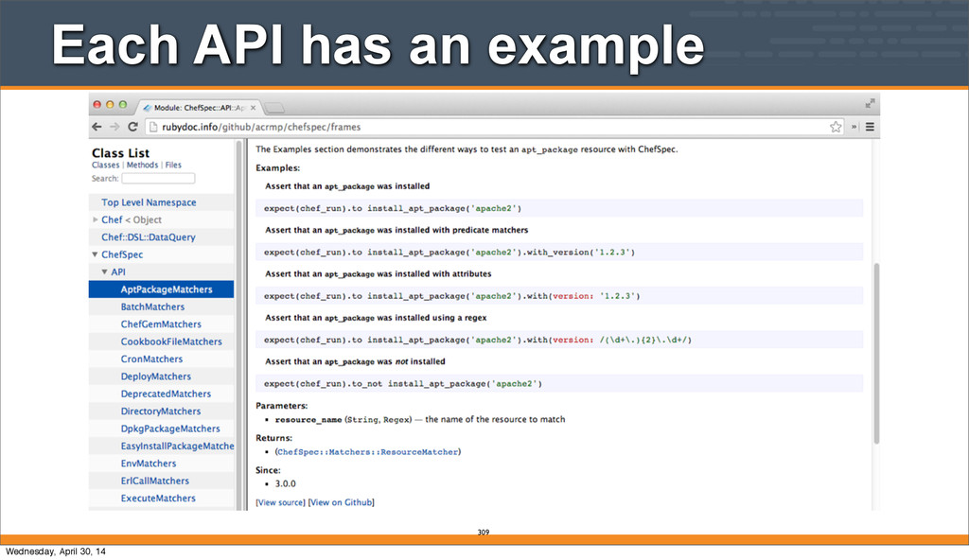
Task: Open Top Level Namespace
Action: pyautogui.click(x=149, y=202)
